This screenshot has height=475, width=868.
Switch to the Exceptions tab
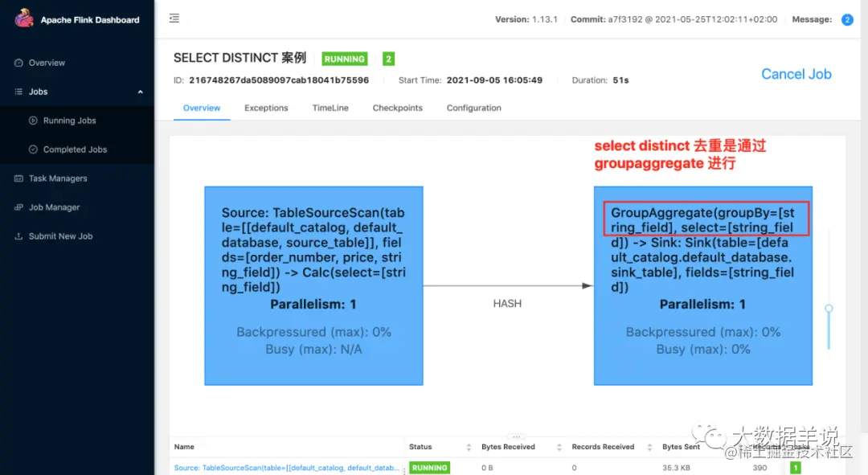coord(266,108)
